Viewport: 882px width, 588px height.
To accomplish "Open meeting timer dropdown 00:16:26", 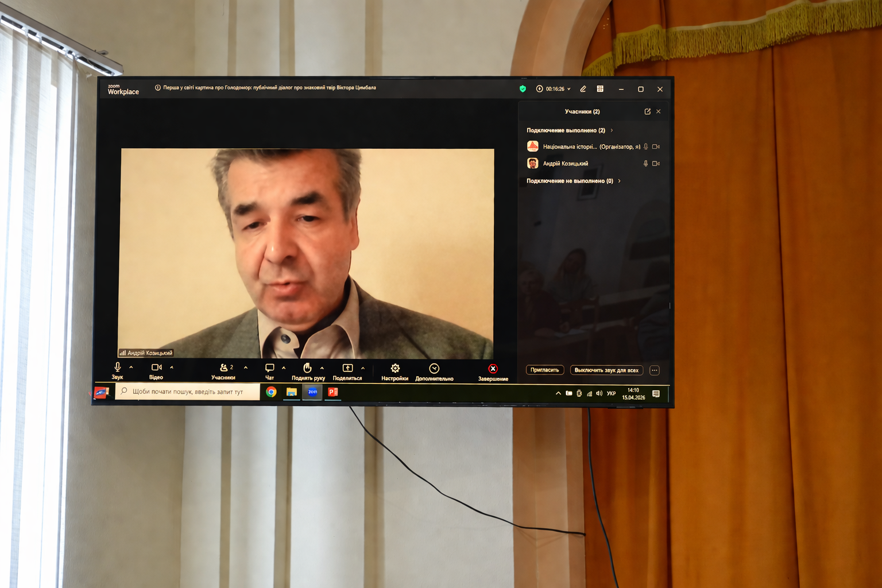I will point(554,89).
